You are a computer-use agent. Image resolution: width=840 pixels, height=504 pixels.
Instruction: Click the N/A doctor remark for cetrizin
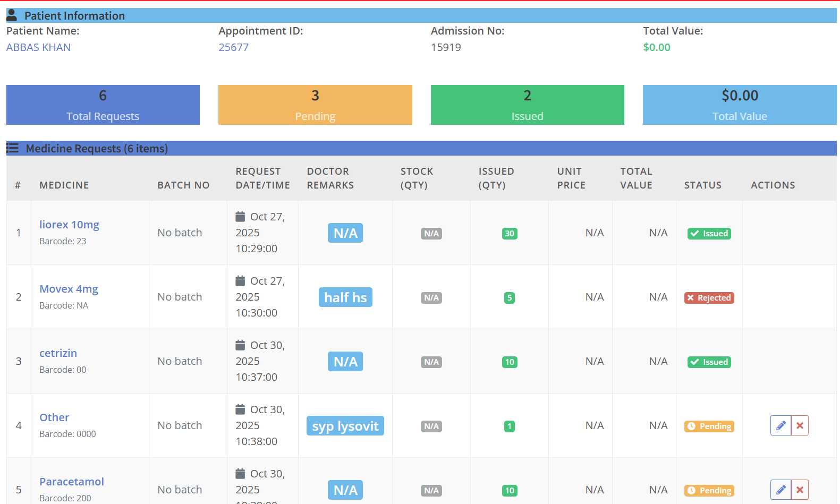click(345, 362)
